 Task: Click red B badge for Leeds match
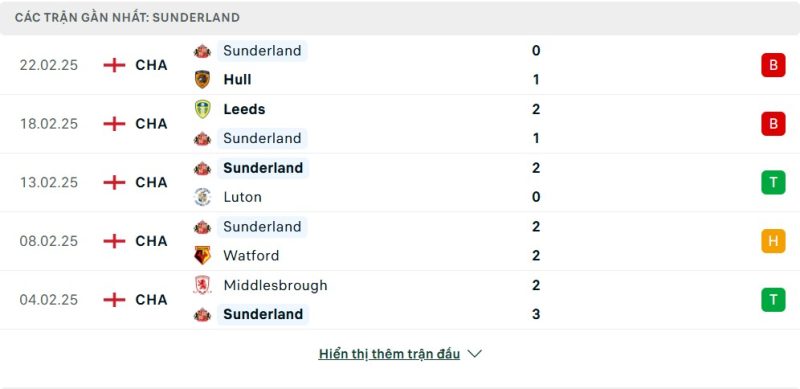click(773, 124)
